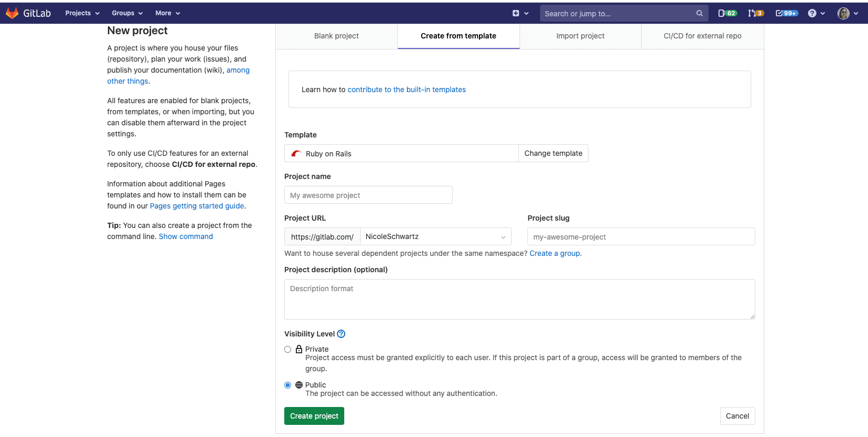Open the help question mark menu
The width and height of the screenshot is (868, 437).
(x=812, y=13)
